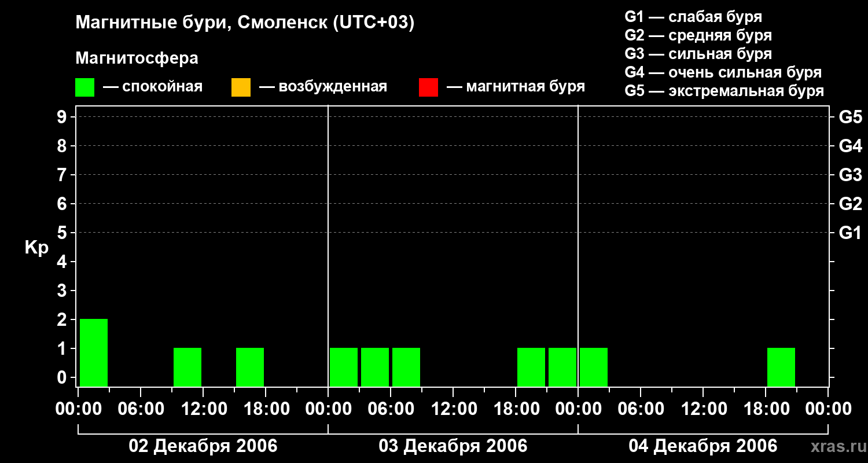Viewport: 868px width, 463px height.
Task: Click 'G4 — очень сильная буря' legend line
Action: tap(723, 72)
